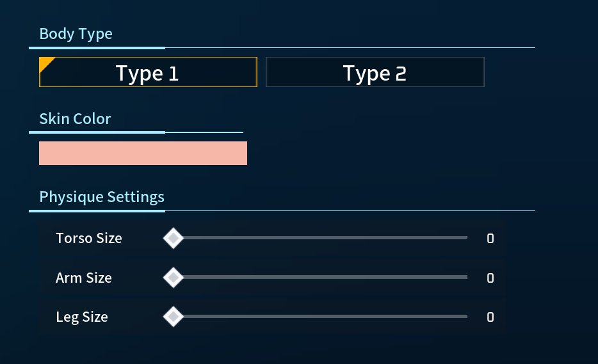Click the Arm Size diamond slider handle
This screenshot has width=598, height=364.
click(173, 278)
